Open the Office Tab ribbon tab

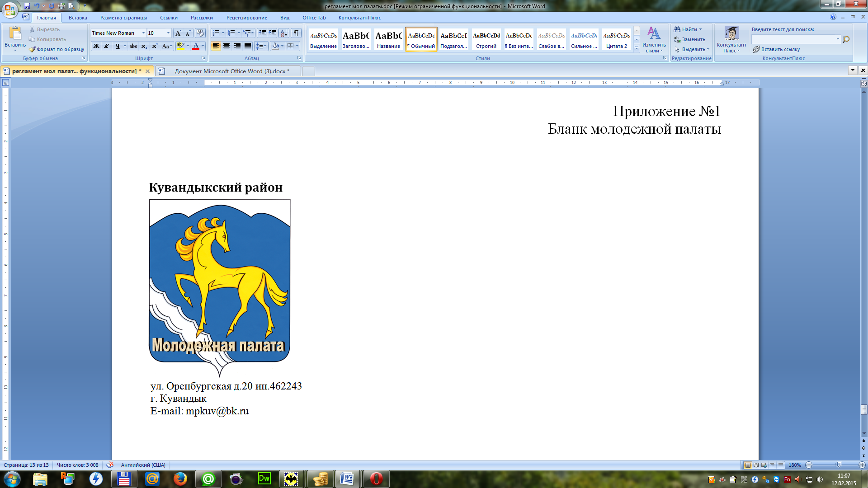click(314, 18)
